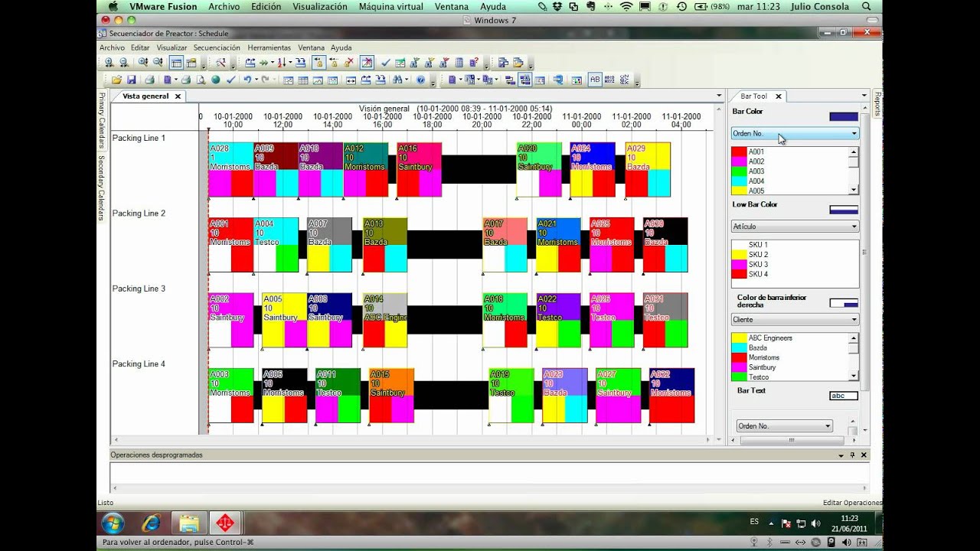Viewport: 980px width, 551px height.
Task: Select the Vista general tab
Action: tap(145, 96)
